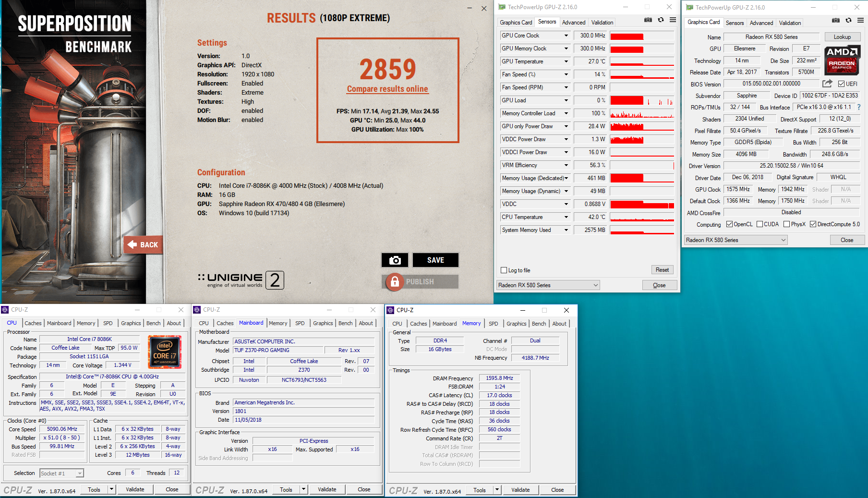Click the BIOS version 1801 field in CPU-Z
The height and width of the screenshot is (498, 868).
coord(303,411)
